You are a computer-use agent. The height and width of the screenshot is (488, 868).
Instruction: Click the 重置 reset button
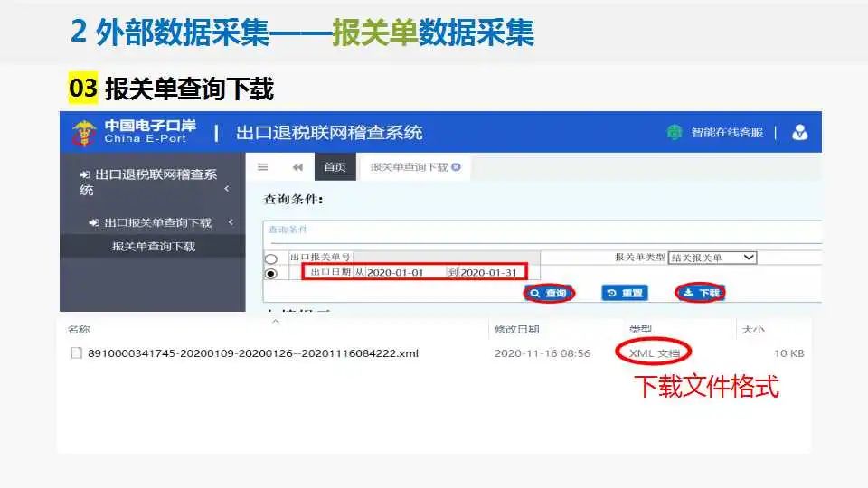pyautogui.click(x=625, y=293)
